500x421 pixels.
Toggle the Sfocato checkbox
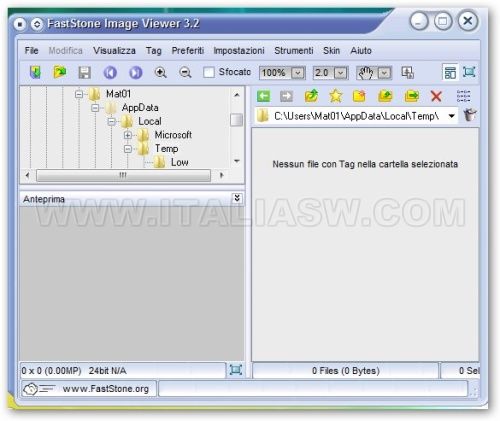pos(209,72)
